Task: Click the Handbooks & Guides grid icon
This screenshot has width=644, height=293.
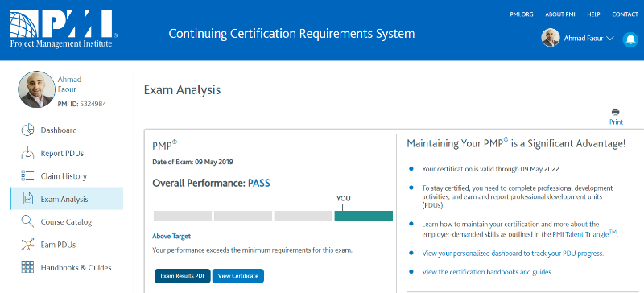Action: point(27,267)
